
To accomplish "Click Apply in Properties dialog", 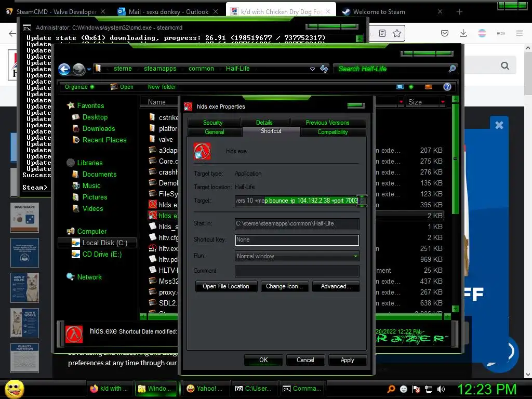I will (348, 360).
